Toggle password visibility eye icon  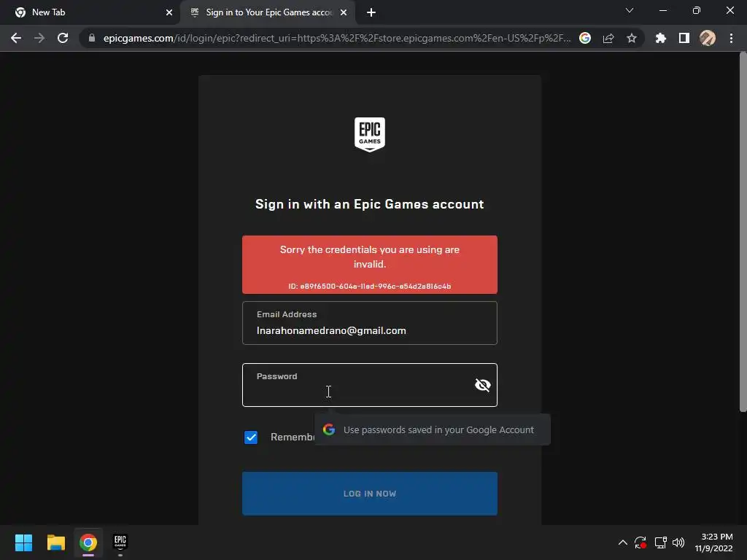[x=483, y=385]
